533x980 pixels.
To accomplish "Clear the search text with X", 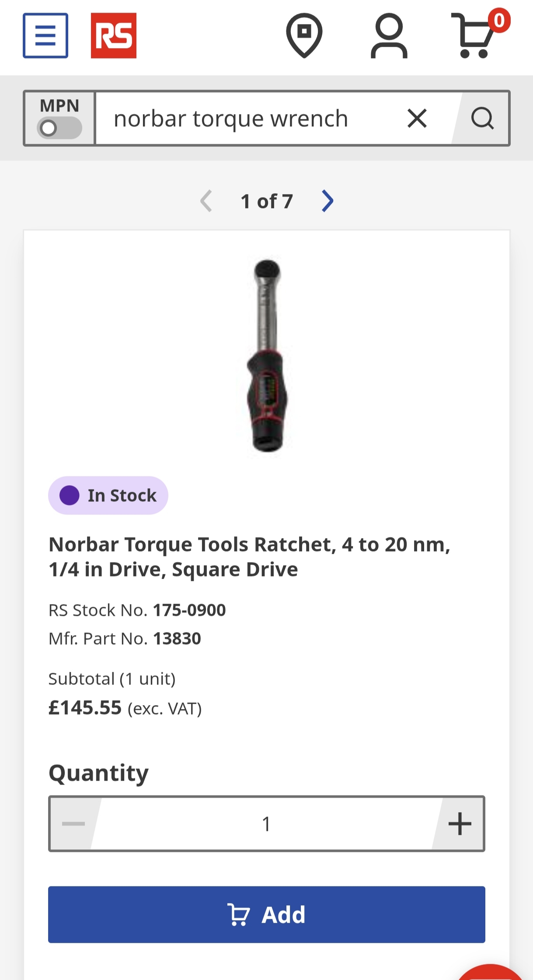I will (x=417, y=118).
